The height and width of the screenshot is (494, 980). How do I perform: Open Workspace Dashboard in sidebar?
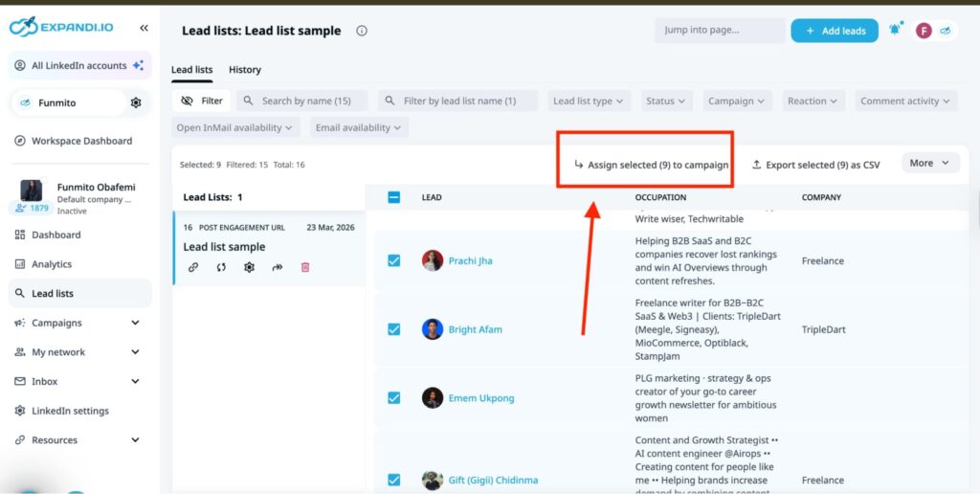click(x=80, y=141)
